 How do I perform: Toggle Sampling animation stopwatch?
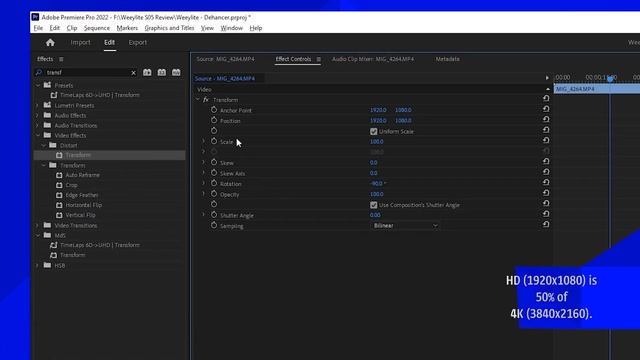pos(214,225)
